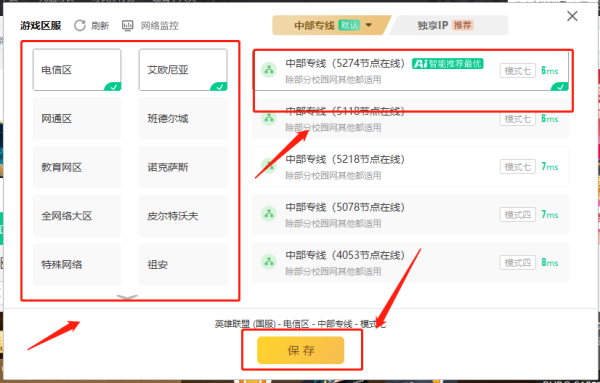
Task: Click node icon of 5218节点在线 line
Action: (x=269, y=166)
